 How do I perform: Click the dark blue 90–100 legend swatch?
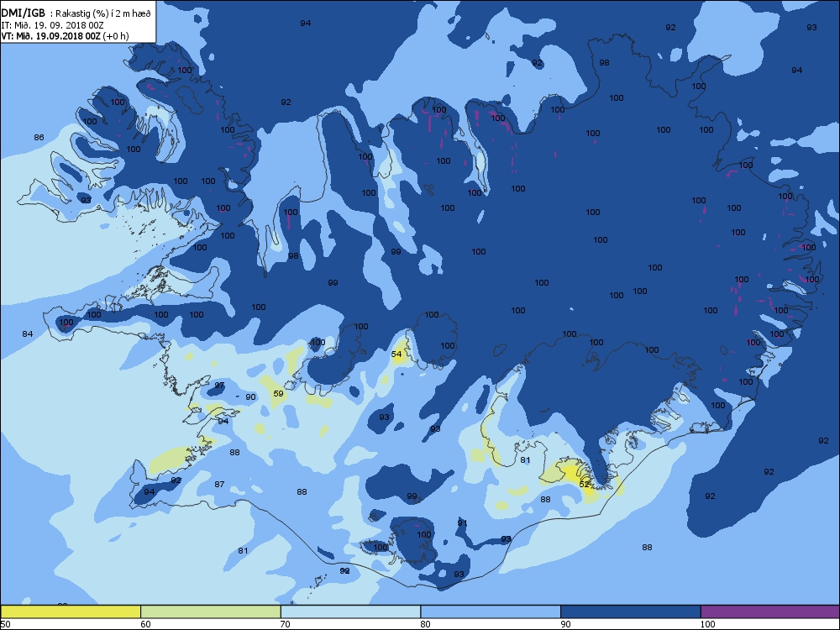(x=631, y=612)
